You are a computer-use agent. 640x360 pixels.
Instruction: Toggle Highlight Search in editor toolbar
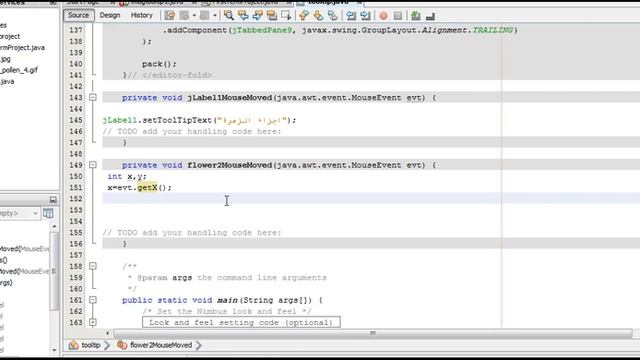point(272,16)
